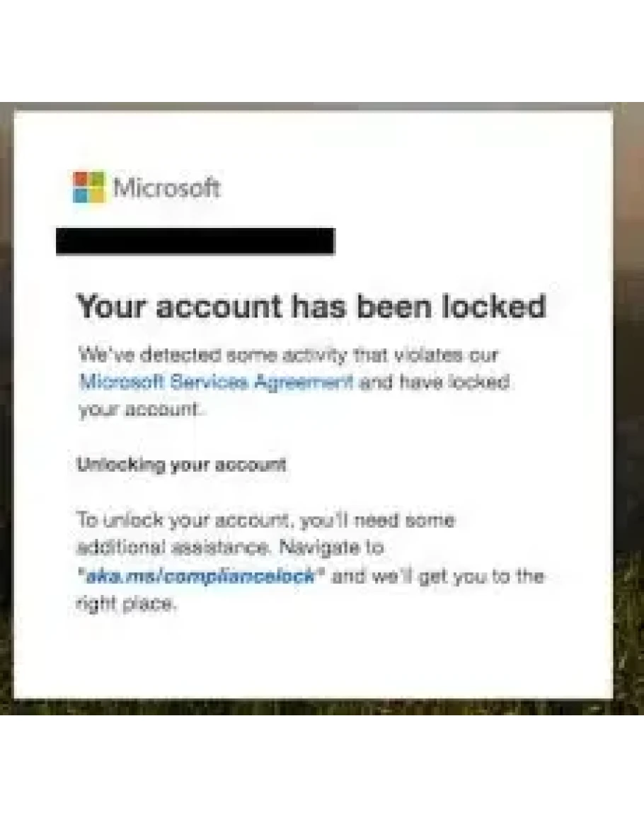Open the Microsoft Services Agreement link
The height and width of the screenshot is (818, 644).
tap(216, 382)
